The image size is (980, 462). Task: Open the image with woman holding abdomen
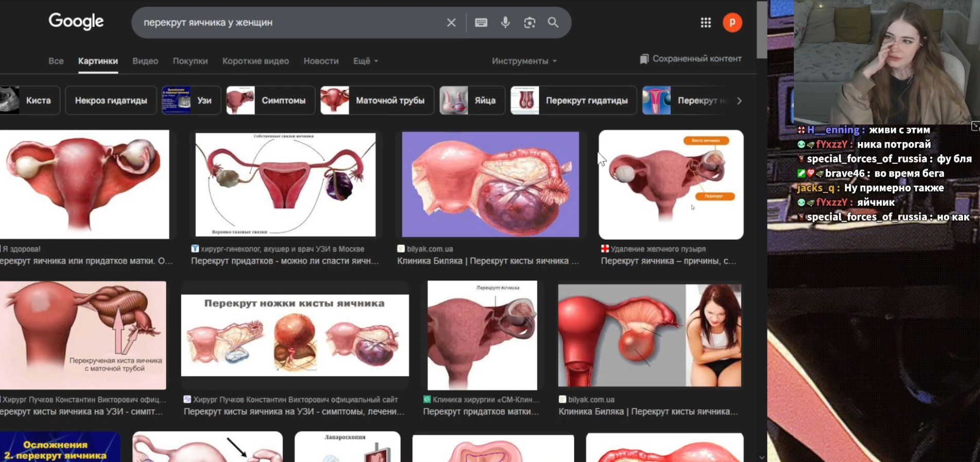click(650, 335)
